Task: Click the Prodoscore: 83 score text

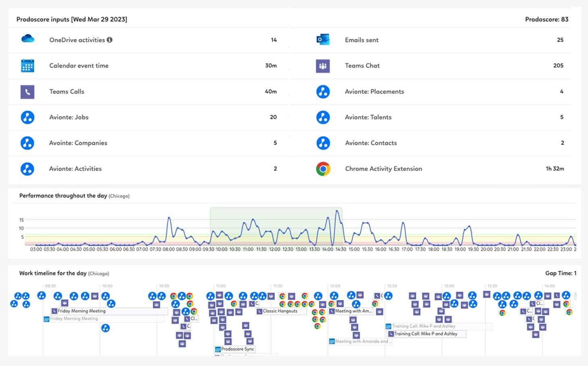Action: pyautogui.click(x=547, y=19)
